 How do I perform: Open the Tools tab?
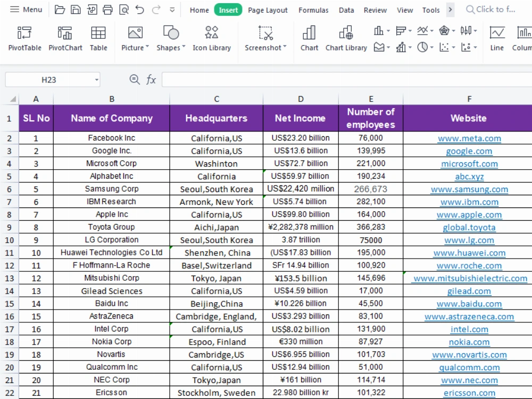(x=430, y=10)
